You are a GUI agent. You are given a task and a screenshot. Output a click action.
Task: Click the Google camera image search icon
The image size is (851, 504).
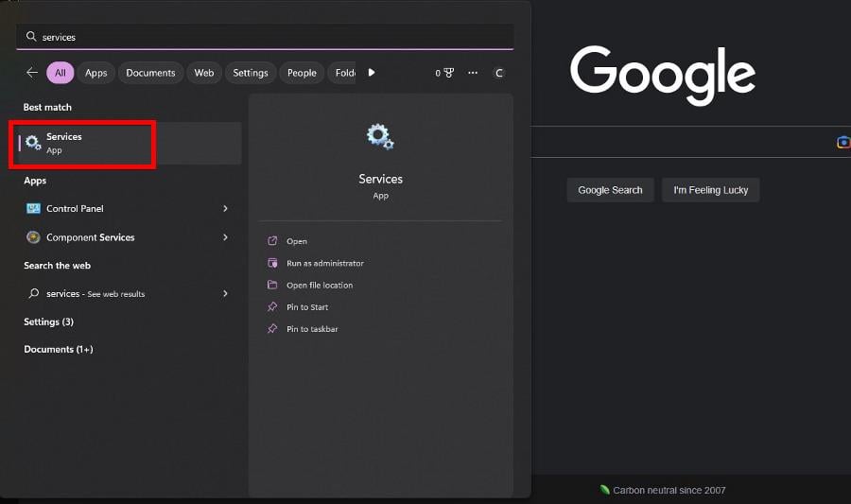pos(843,142)
